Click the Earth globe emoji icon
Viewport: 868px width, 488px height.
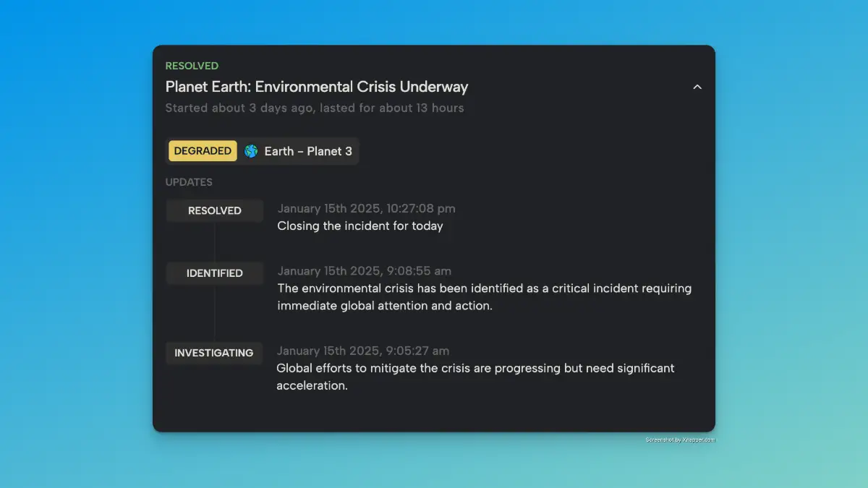(x=251, y=151)
